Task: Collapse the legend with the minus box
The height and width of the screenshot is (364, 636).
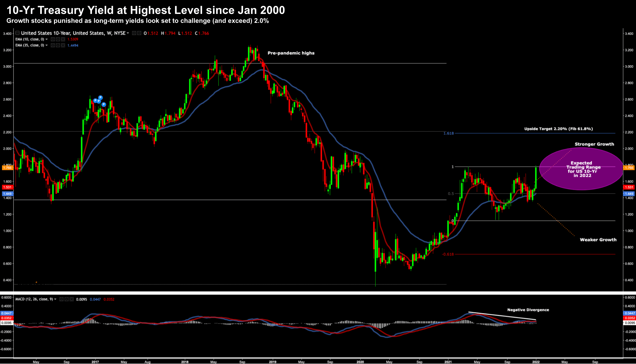Action: click(x=17, y=33)
